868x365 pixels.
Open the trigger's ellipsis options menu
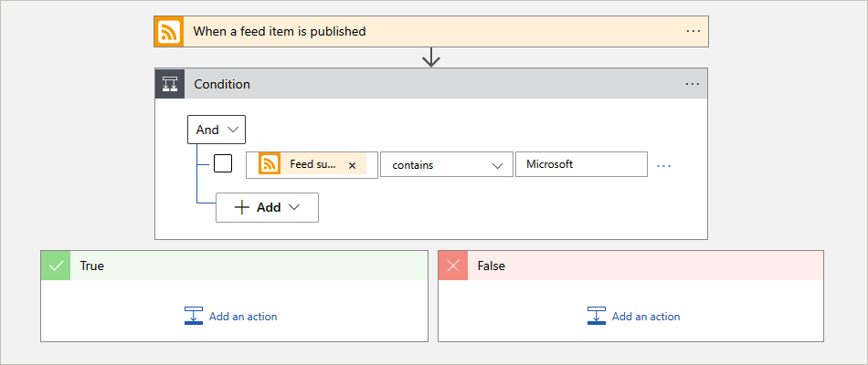click(x=693, y=31)
